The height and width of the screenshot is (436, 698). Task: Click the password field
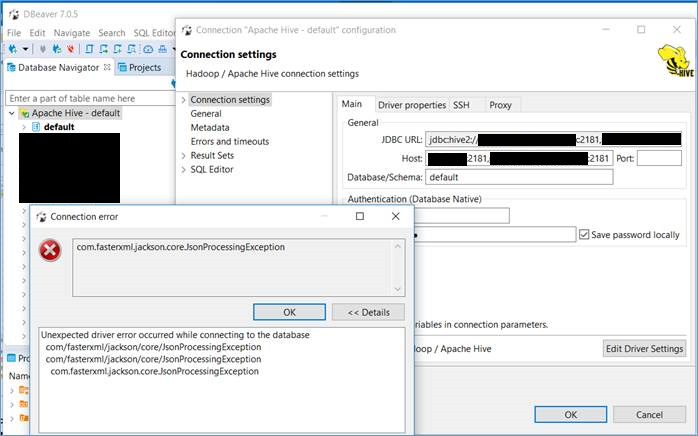pos(495,234)
